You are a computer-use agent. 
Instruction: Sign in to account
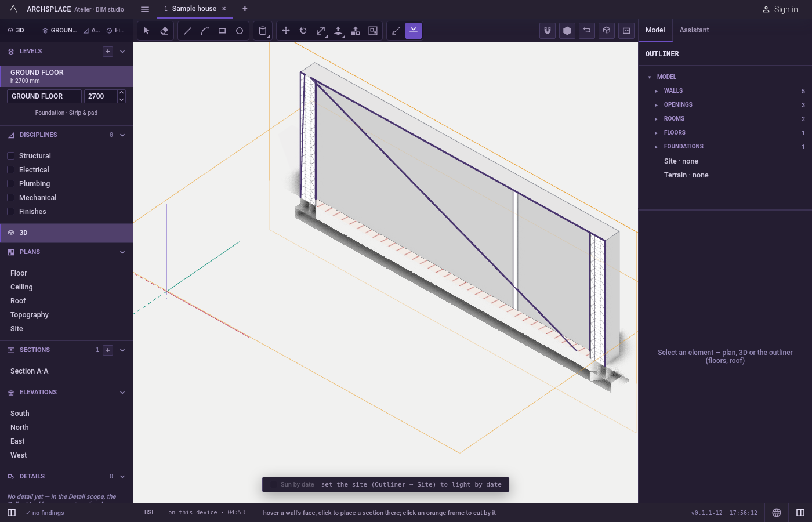point(780,9)
